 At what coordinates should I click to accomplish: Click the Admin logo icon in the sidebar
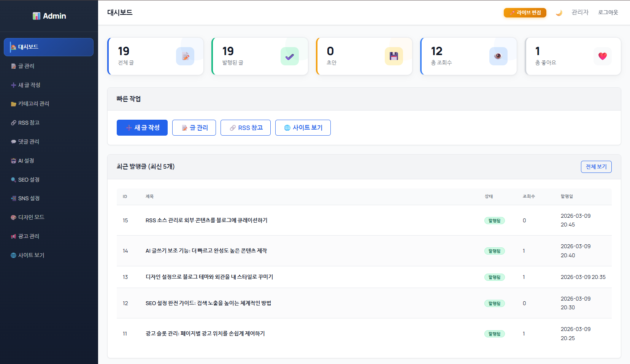36,16
